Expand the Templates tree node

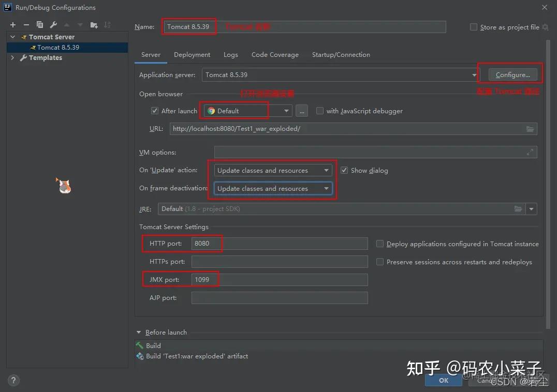[x=12, y=57]
